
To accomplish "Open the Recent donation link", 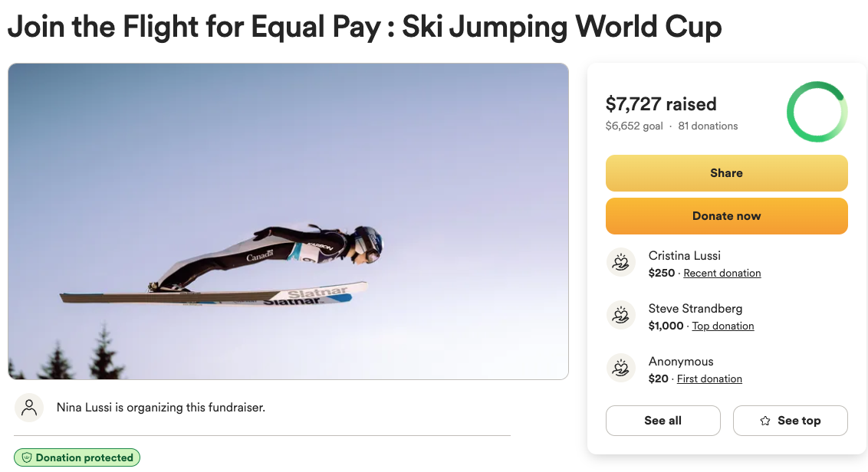I will coord(722,273).
